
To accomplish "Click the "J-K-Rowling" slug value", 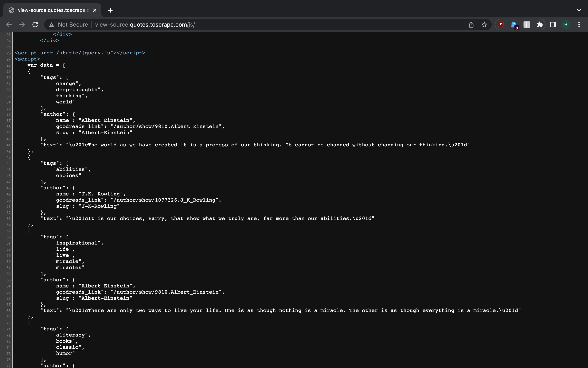I will pos(99,206).
